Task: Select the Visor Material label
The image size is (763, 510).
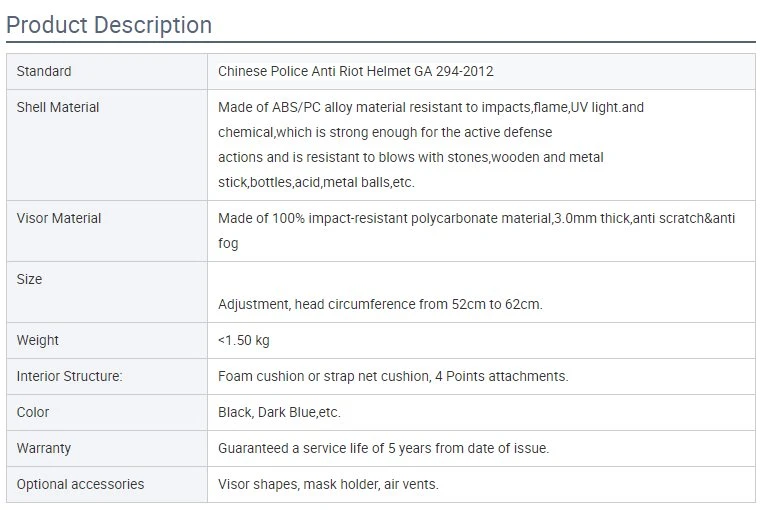Action: 58,218
